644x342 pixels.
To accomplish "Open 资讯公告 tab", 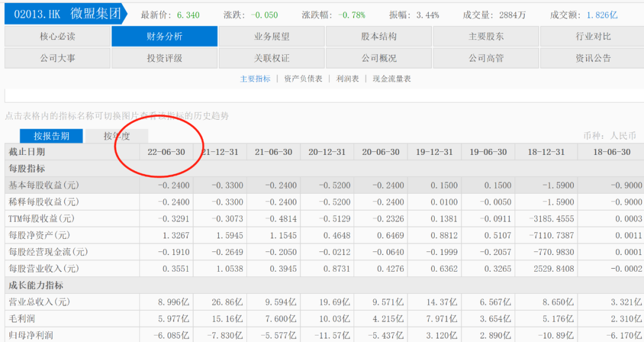I will 593,58.
